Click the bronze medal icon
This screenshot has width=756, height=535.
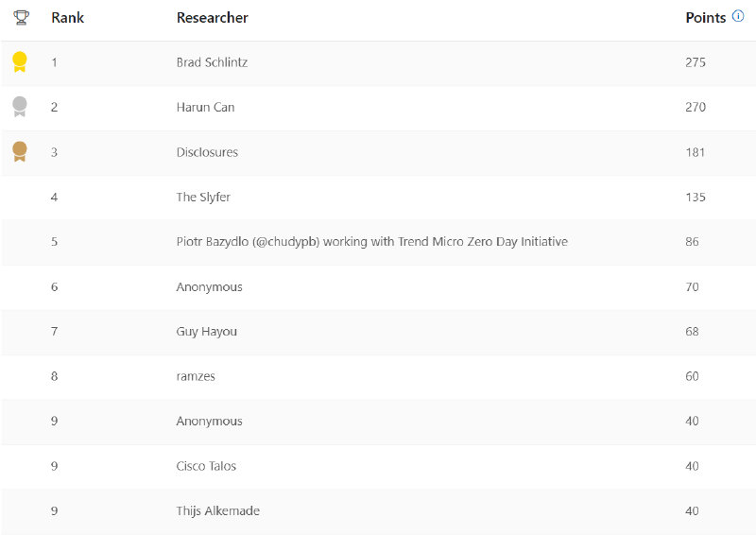[x=20, y=151]
